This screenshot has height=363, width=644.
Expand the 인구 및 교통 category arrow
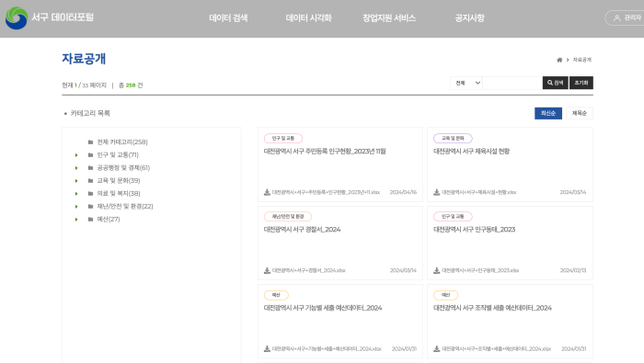click(76, 155)
